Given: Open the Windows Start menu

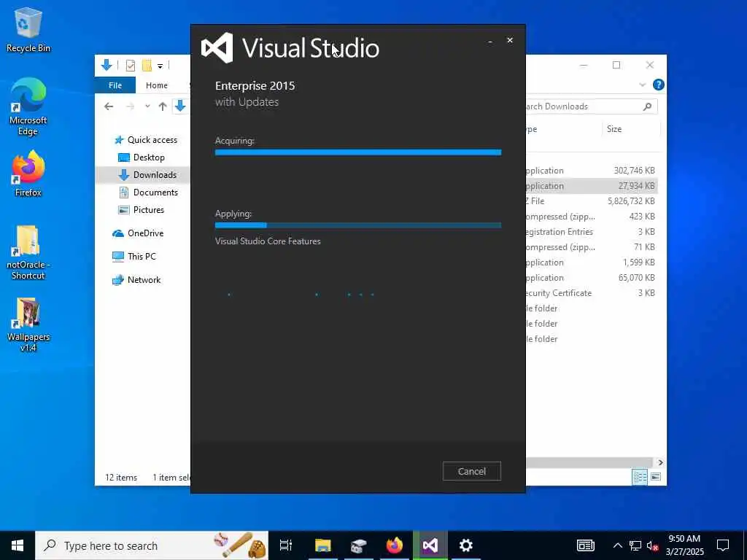Looking at the screenshot, I should 18,545.
